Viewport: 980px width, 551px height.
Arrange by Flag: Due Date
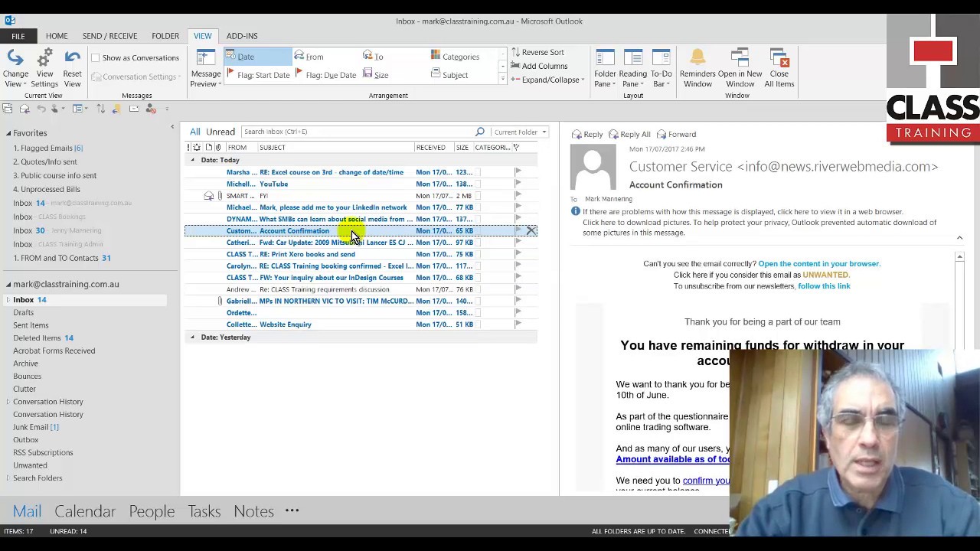pyautogui.click(x=325, y=75)
